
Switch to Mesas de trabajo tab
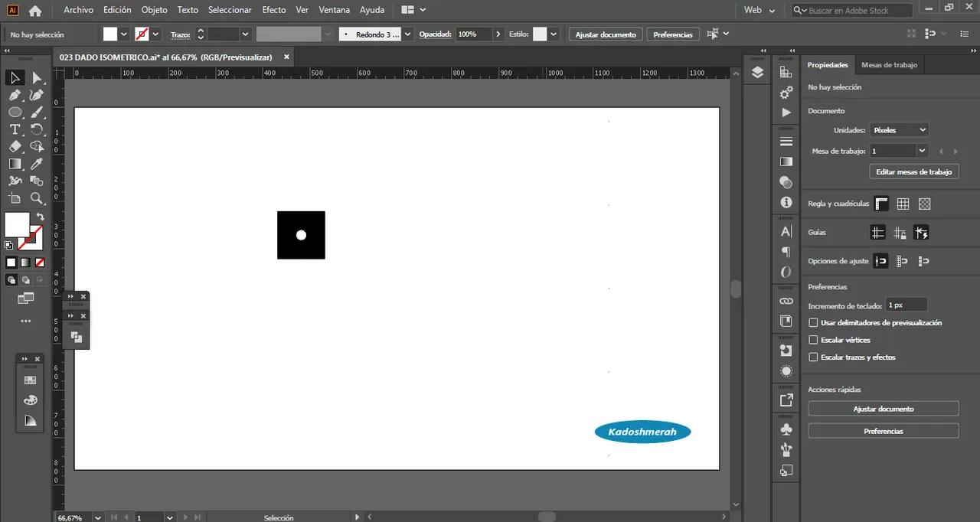[889, 65]
